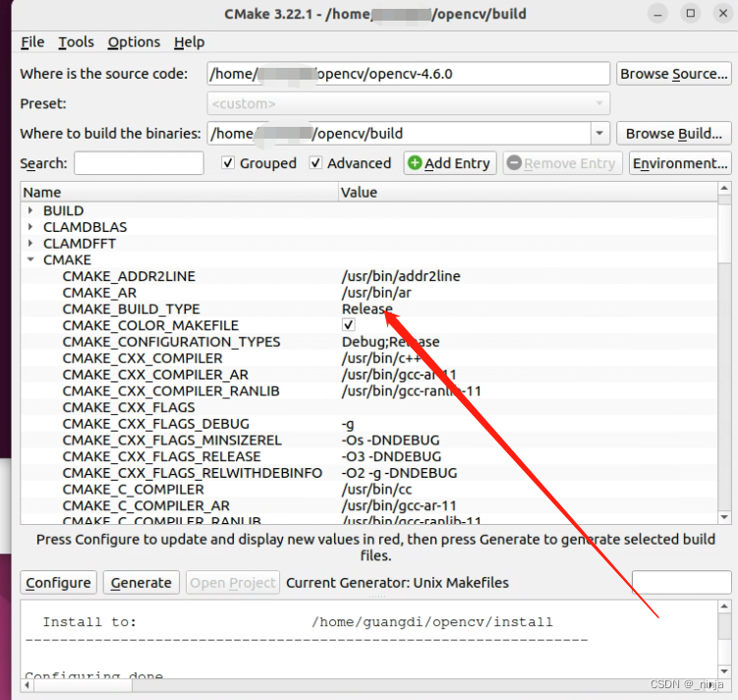Click the /usr/bin/cc value

pos(377,490)
